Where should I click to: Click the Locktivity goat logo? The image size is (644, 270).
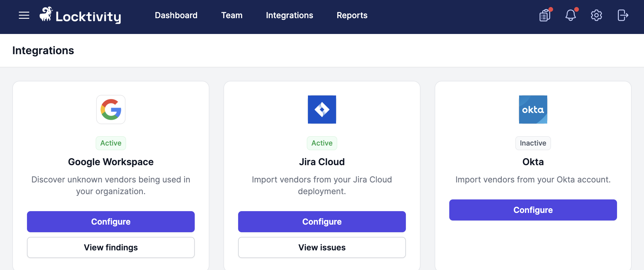[x=46, y=14]
